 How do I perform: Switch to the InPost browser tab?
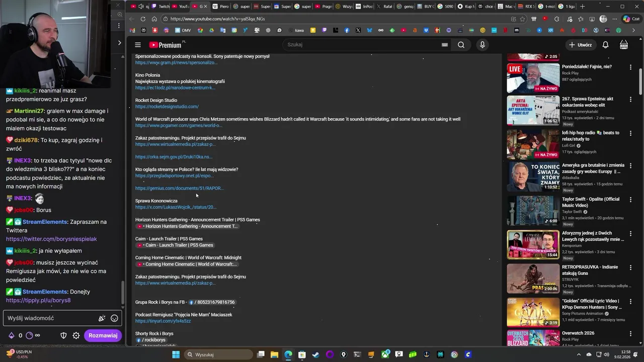[x=364, y=7]
